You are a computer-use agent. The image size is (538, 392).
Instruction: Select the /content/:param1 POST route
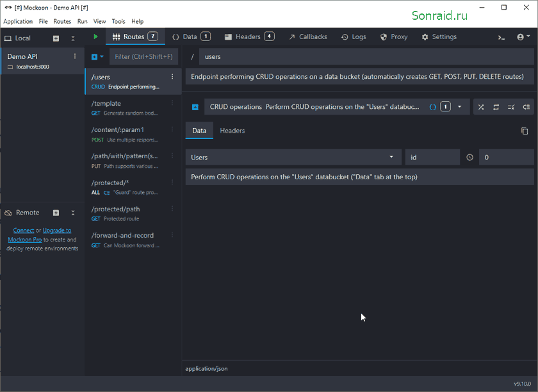point(133,135)
